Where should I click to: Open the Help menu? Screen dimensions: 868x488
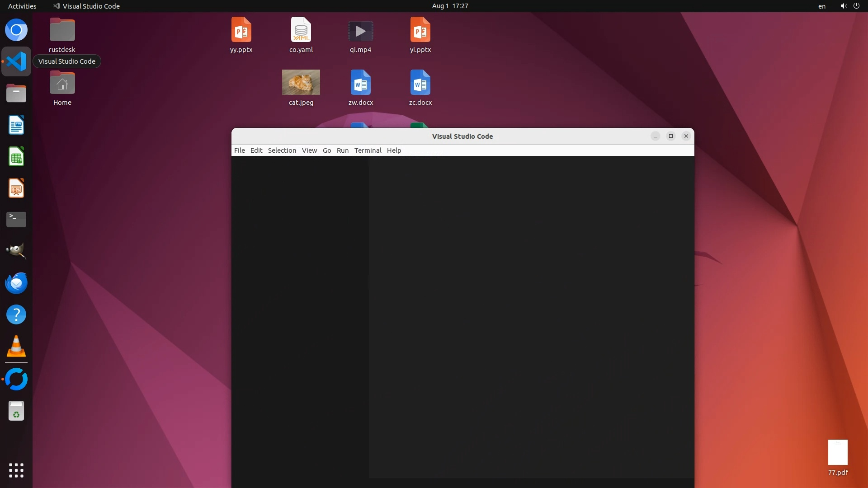click(x=394, y=150)
